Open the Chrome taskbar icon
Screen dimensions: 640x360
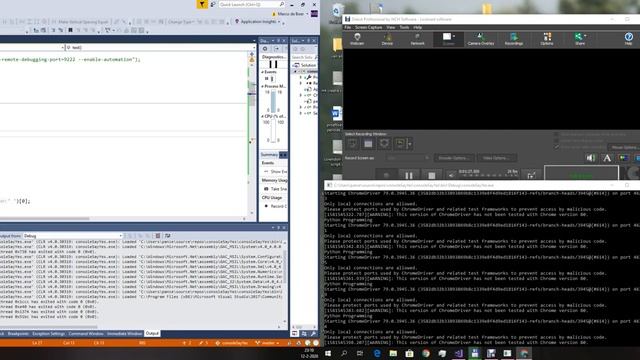pos(425,353)
